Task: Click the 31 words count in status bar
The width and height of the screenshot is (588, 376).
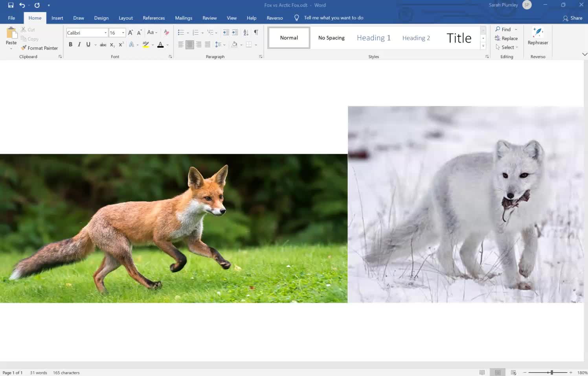Action: coord(39,372)
